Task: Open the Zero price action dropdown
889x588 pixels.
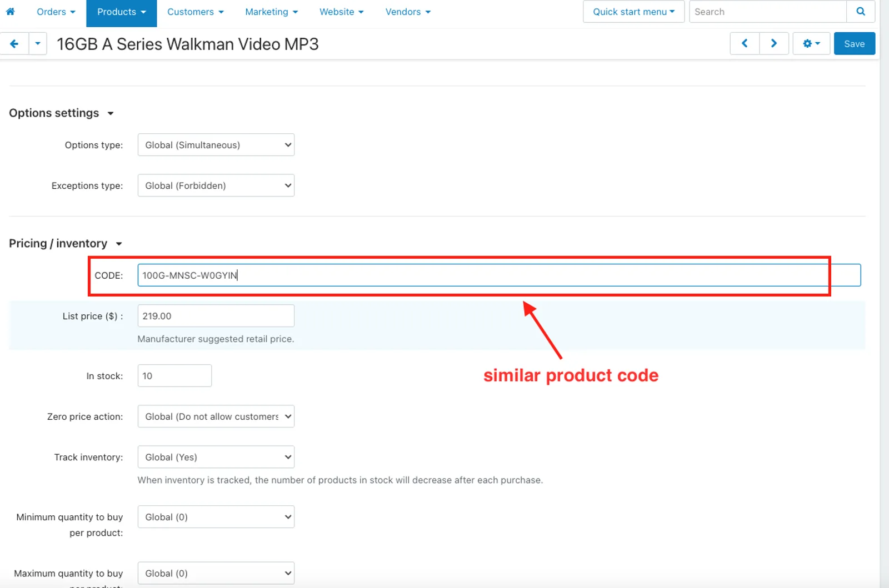Action: click(x=216, y=416)
